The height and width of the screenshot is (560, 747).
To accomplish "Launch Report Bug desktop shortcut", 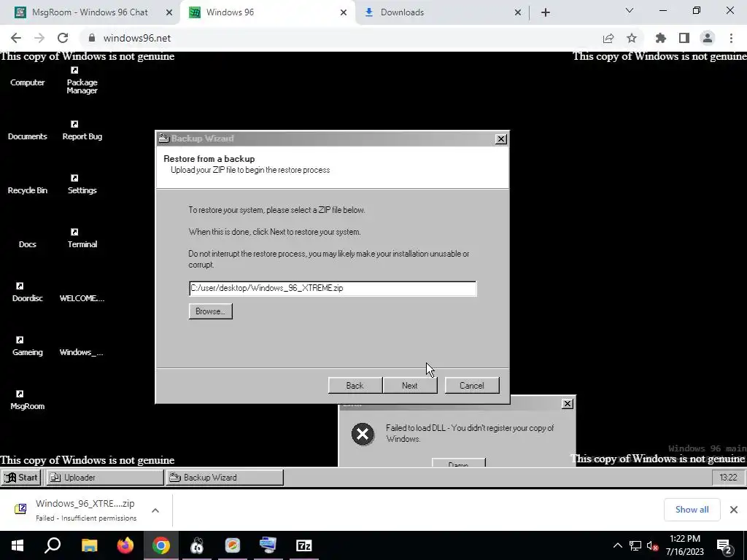I will (82, 131).
